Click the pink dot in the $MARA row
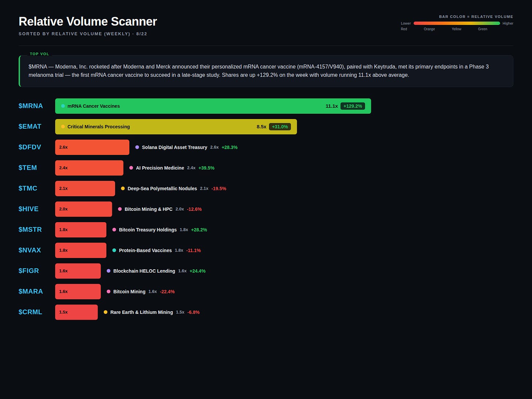The width and height of the screenshot is (532, 399). 109,292
